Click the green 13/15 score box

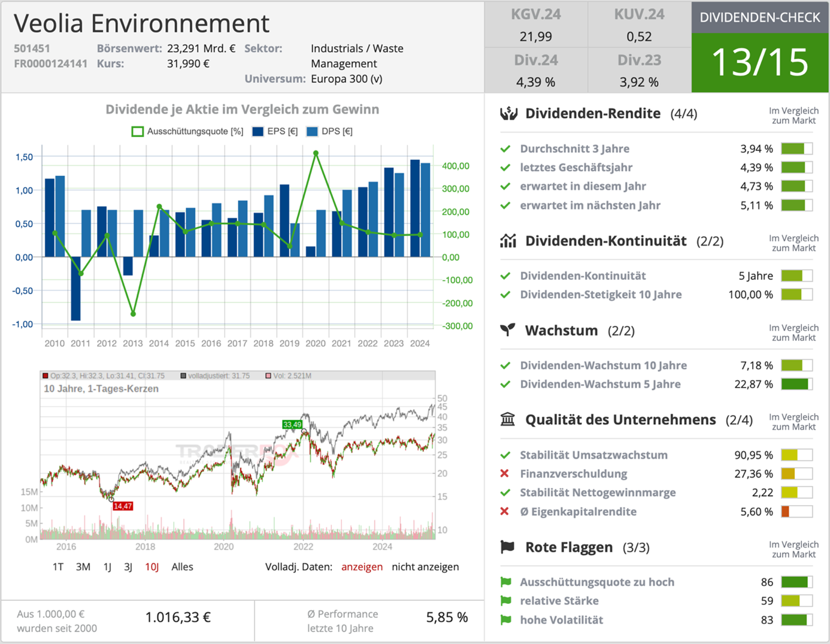click(x=760, y=62)
